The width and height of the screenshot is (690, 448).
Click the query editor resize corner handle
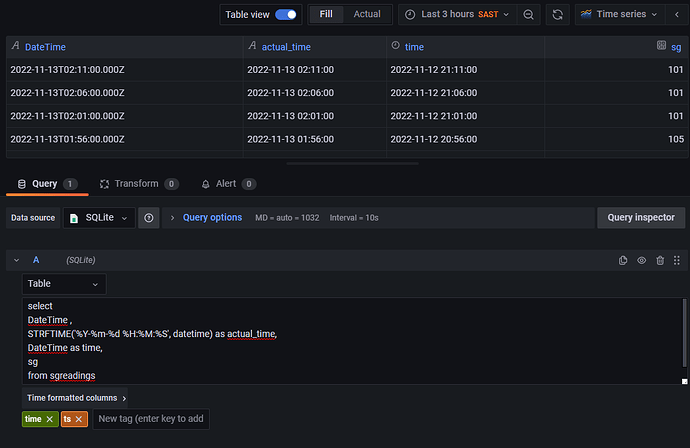pos(684,382)
